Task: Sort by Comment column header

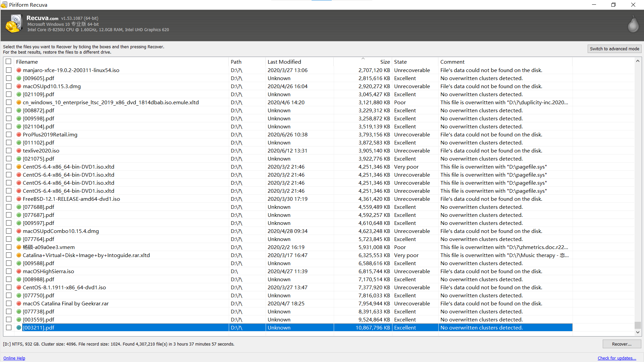Action: [505, 62]
